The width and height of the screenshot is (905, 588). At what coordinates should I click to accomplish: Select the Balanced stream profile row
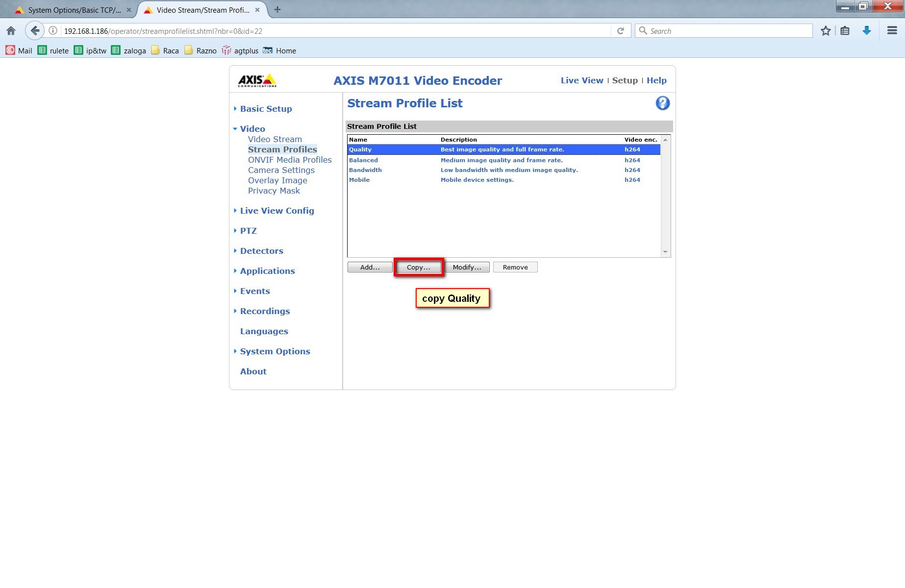pos(504,160)
